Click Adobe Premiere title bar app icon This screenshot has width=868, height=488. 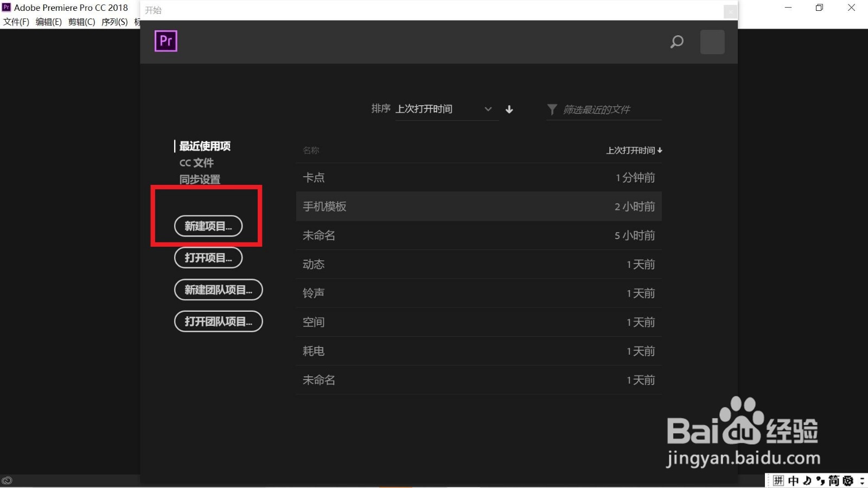(7, 7)
